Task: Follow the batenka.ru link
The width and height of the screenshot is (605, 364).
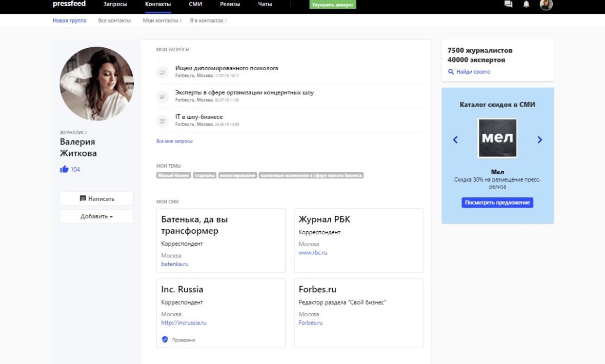Action: point(175,264)
